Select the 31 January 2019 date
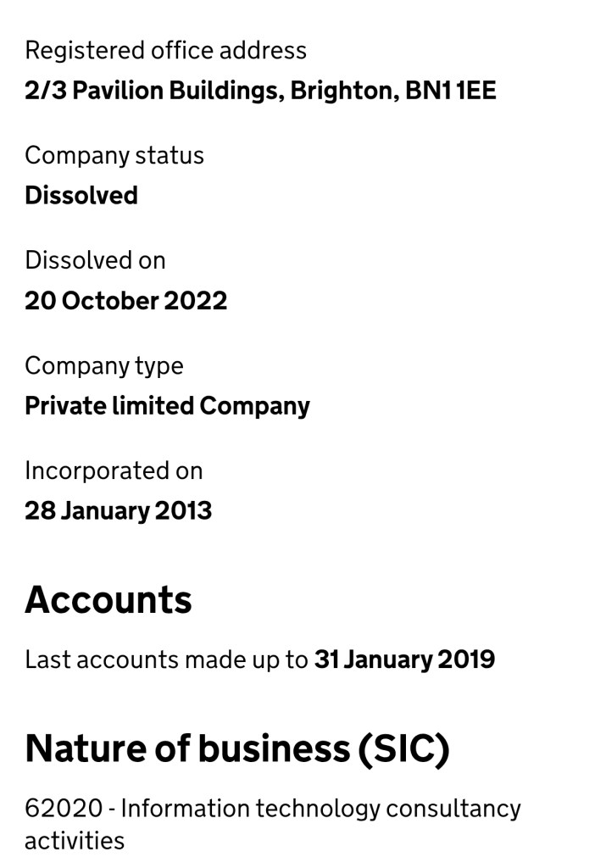 point(404,660)
